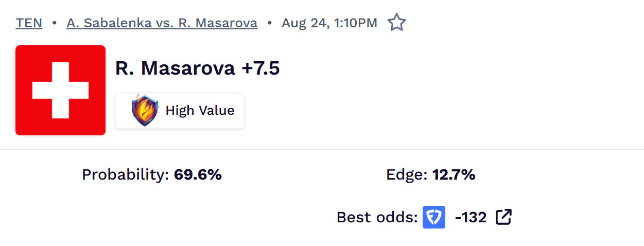This screenshot has height=246, width=644.
Task: Select the R. Masarova +7.5 heading
Action: point(198,68)
